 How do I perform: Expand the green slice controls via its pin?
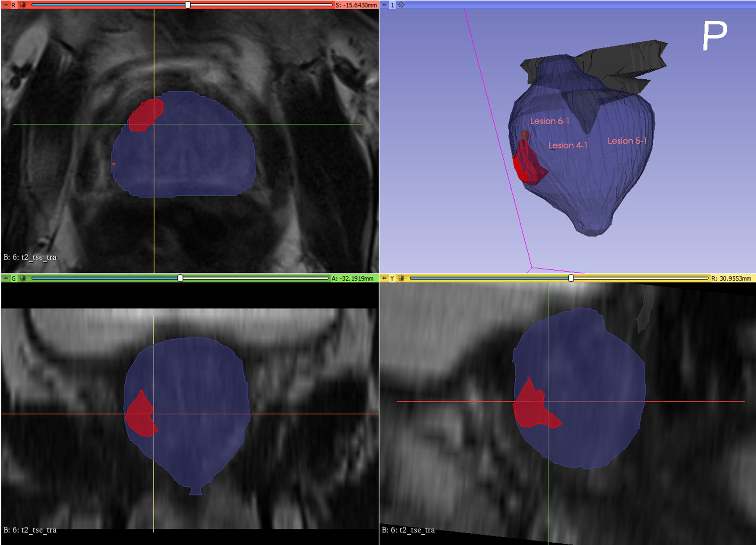click(x=6, y=279)
